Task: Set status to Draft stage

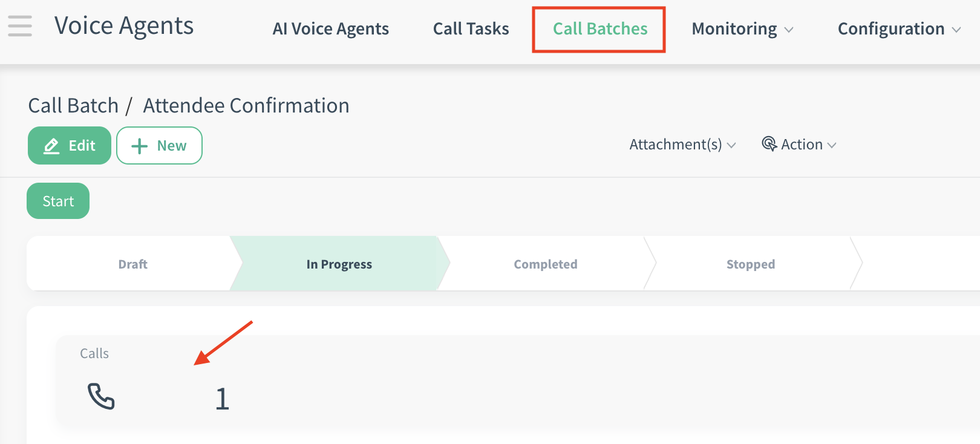Action: click(x=132, y=264)
